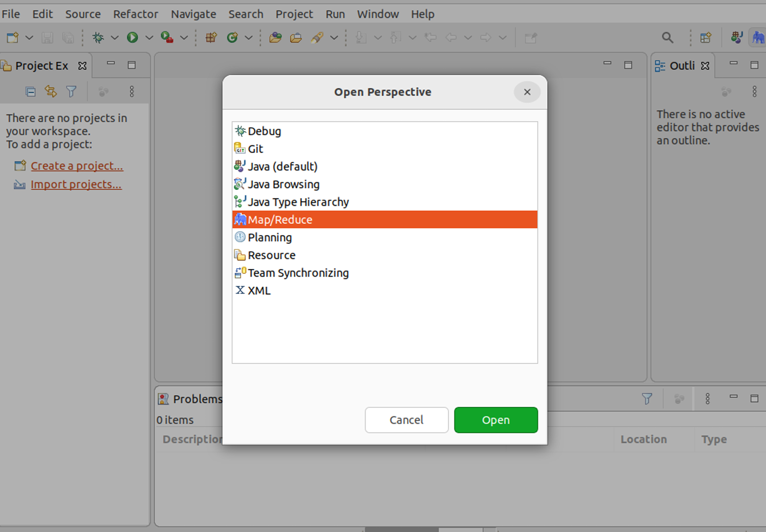
Task: Expand the Forward history dropdown arrow
Action: [x=503, y=38]
